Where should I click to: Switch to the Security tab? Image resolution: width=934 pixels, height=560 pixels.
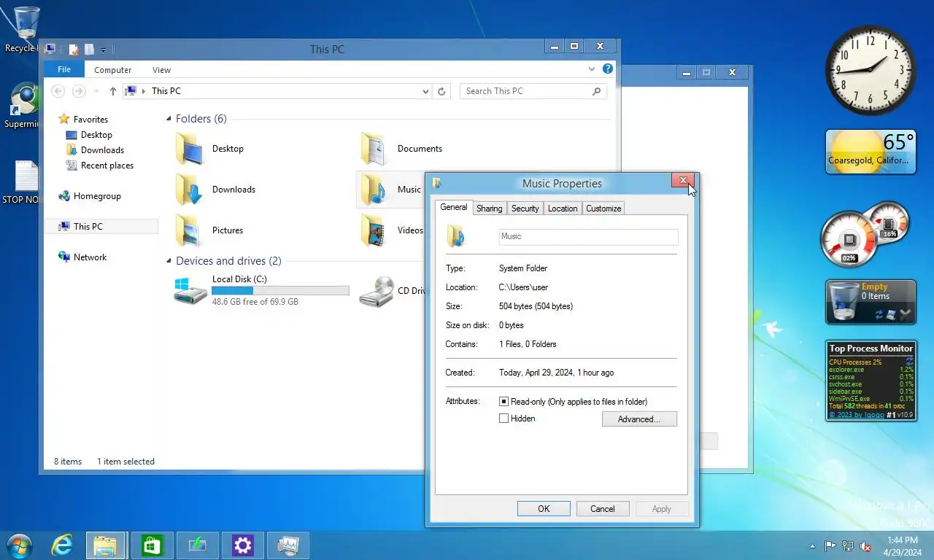coord(525,209)
